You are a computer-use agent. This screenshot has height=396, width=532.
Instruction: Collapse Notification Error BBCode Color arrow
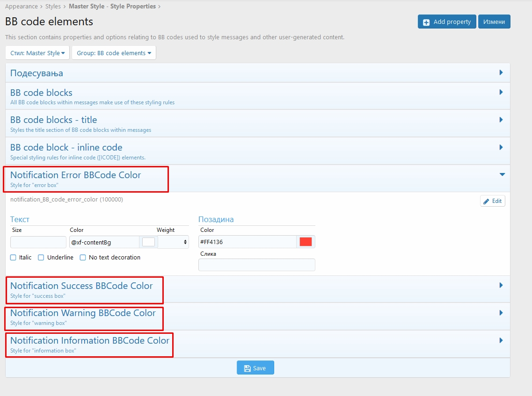pyautogui.click(x=502, y=175)
